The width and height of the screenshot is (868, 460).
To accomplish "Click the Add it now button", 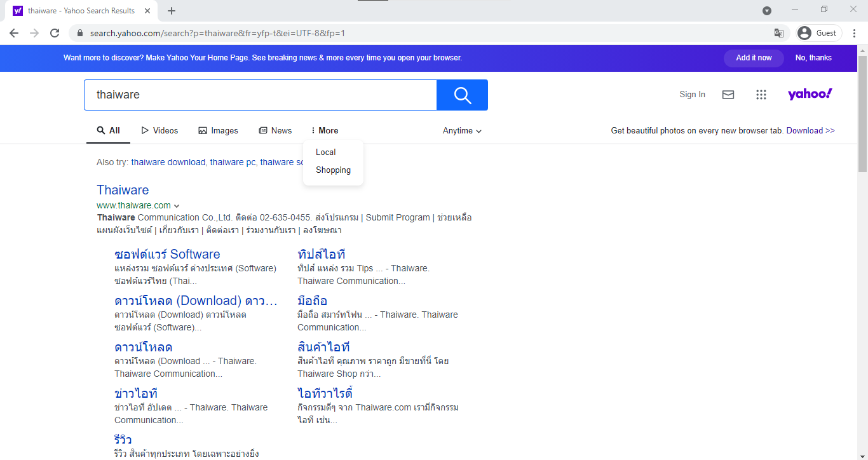I will pos(754,58).
